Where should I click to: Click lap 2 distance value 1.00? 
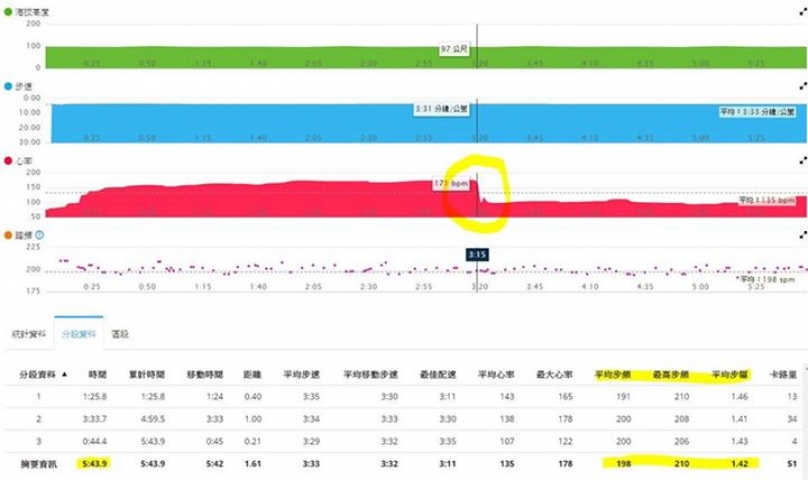pyautogui.click(x=252, y=419)
